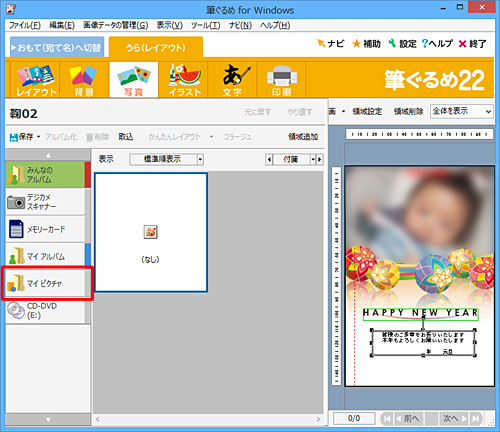Click previous 付箋 arrow
500x432 pixels.
pyautogui.click(x=269, y=159)
